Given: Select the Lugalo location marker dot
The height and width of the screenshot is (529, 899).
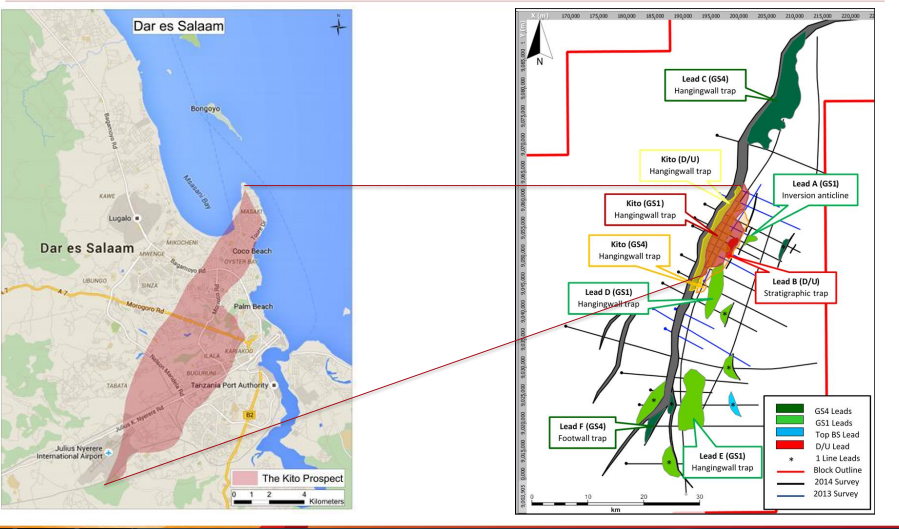Looking at the screenshot, I should pos(139,217).
